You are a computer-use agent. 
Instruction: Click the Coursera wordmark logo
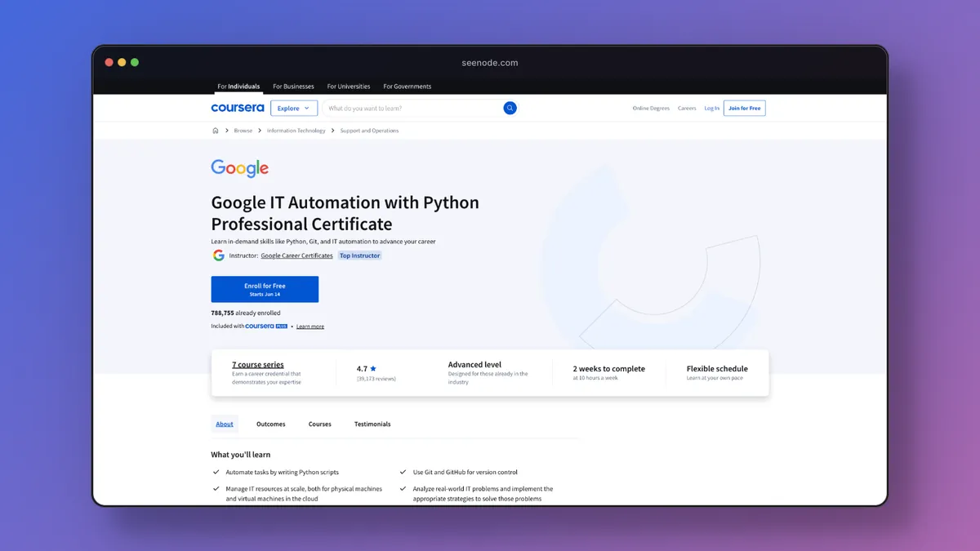[x=238, y=108]
